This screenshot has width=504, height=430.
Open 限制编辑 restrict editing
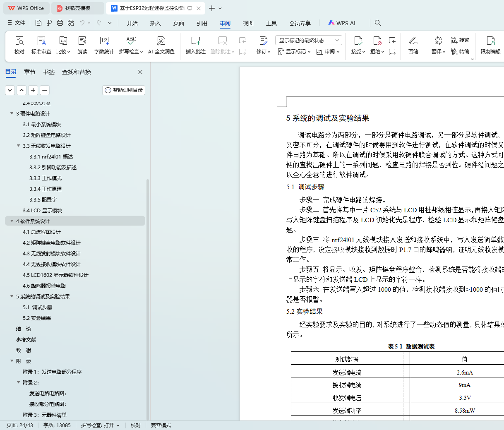(x=491, y=45)
